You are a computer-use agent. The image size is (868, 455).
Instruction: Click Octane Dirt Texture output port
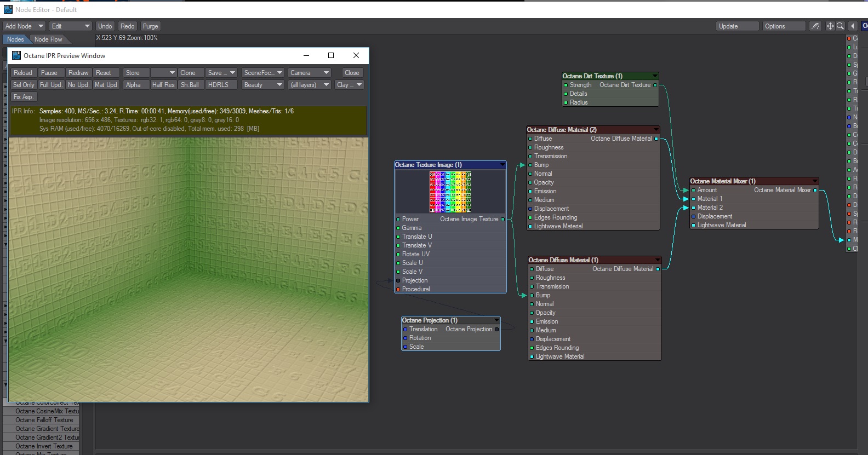point(655,85)
